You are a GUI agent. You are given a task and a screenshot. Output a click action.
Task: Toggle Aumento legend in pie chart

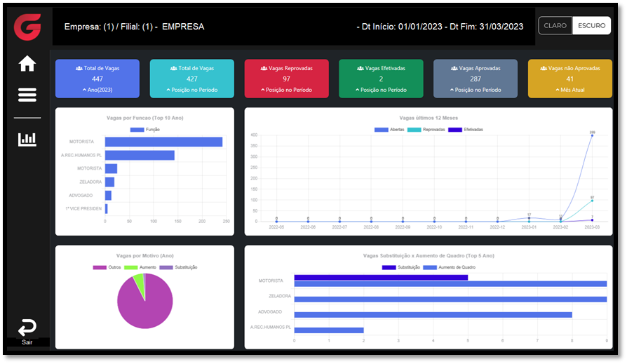click(x=140, y=267)
